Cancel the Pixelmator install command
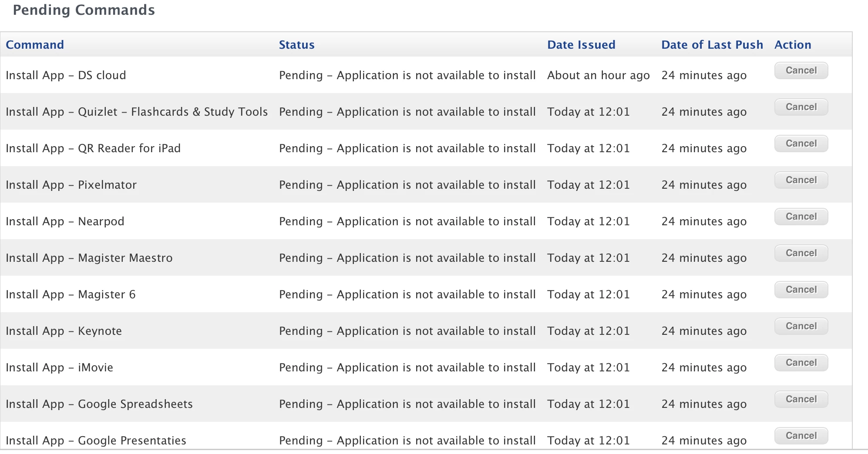Screen dimensions: 868x454 [801, 180]
